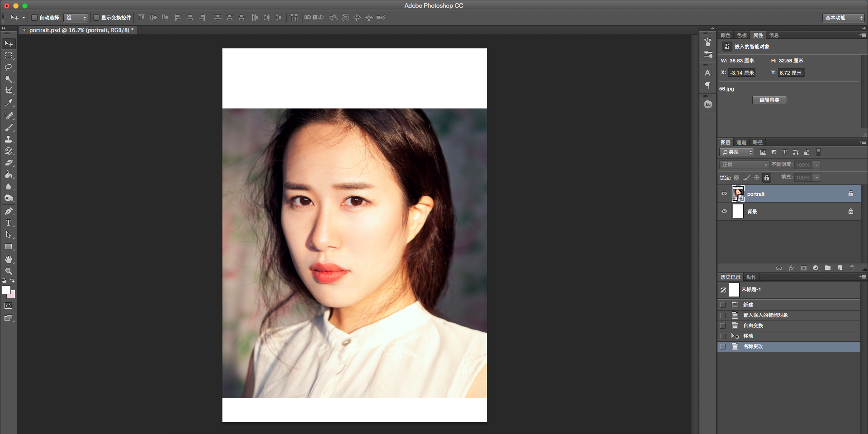
Task: Switch to the 信息 tab
Action: pyautogui.click(x=774, y=35)
